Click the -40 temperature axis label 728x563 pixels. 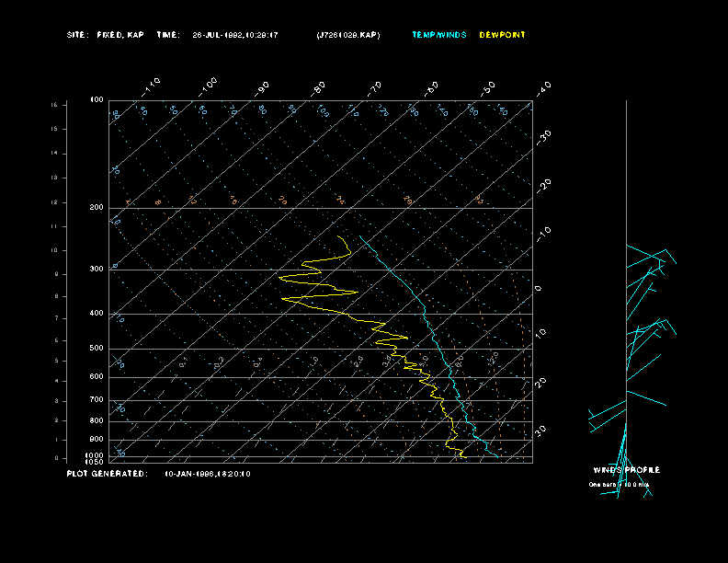pyautogui.click(x=543, y=88)
